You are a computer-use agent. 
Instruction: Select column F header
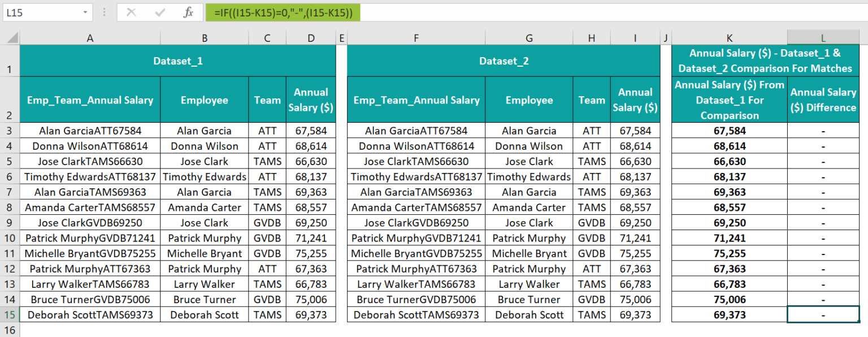[x=416, y=38]
